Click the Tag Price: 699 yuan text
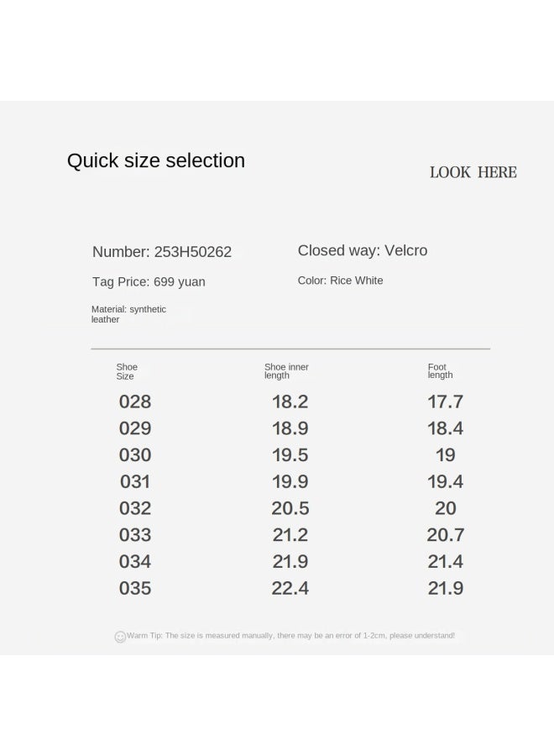This screenshot has width=554, height=756. coord(149,281)
